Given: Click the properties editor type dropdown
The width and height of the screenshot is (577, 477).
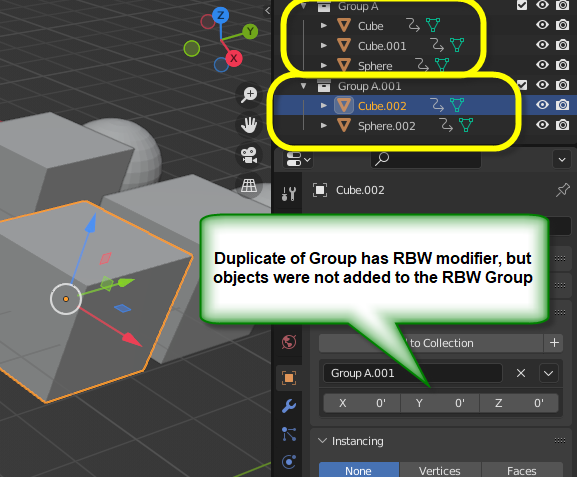Looking at the screenshot, I should point(298,159).
